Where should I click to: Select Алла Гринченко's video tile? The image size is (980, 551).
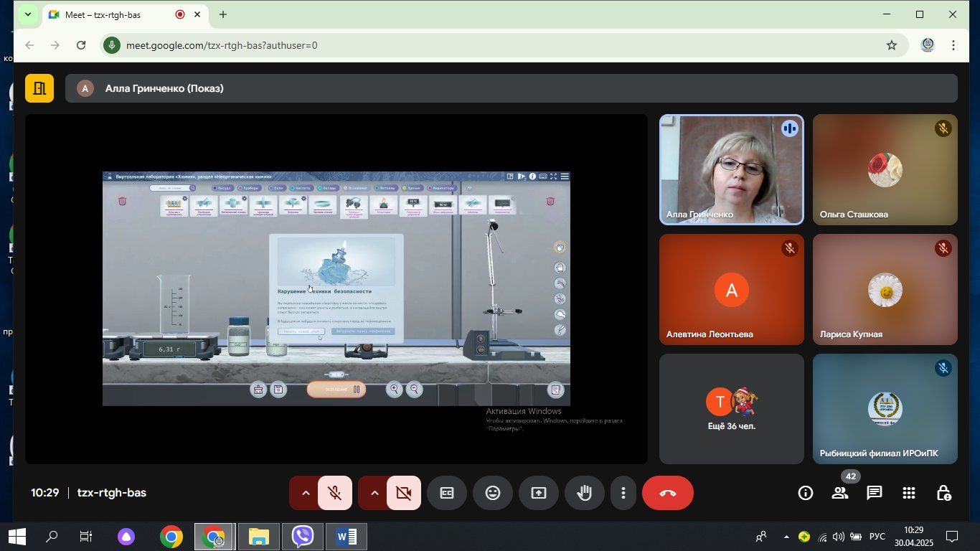tap(732, 170)
